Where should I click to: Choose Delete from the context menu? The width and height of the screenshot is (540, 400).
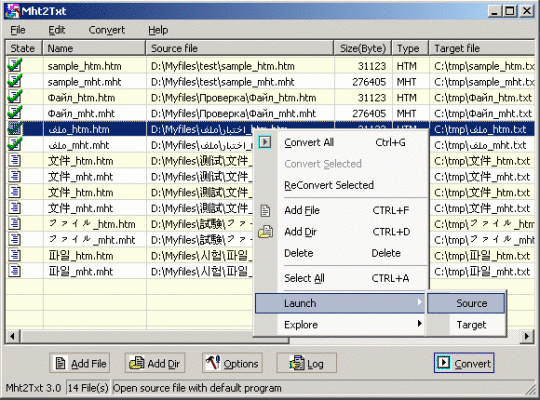click(340, 253)
